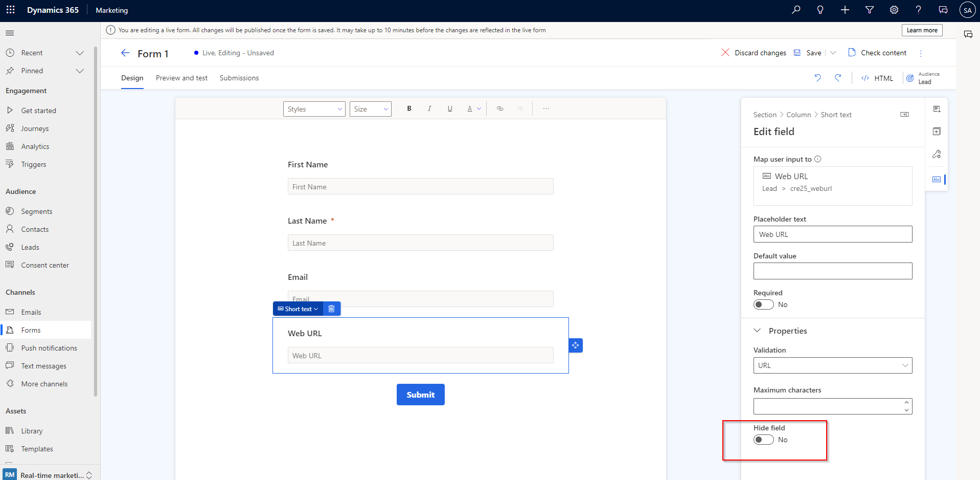
Task: Open the HTML code view
Action: 877,78
